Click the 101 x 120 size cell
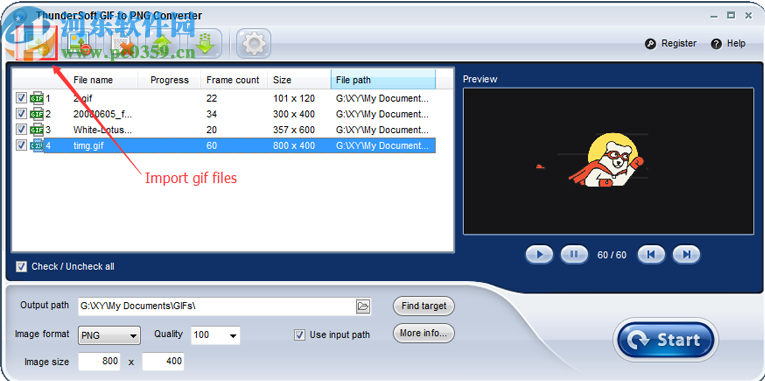765x381 pixels. (x=294, y=99)
